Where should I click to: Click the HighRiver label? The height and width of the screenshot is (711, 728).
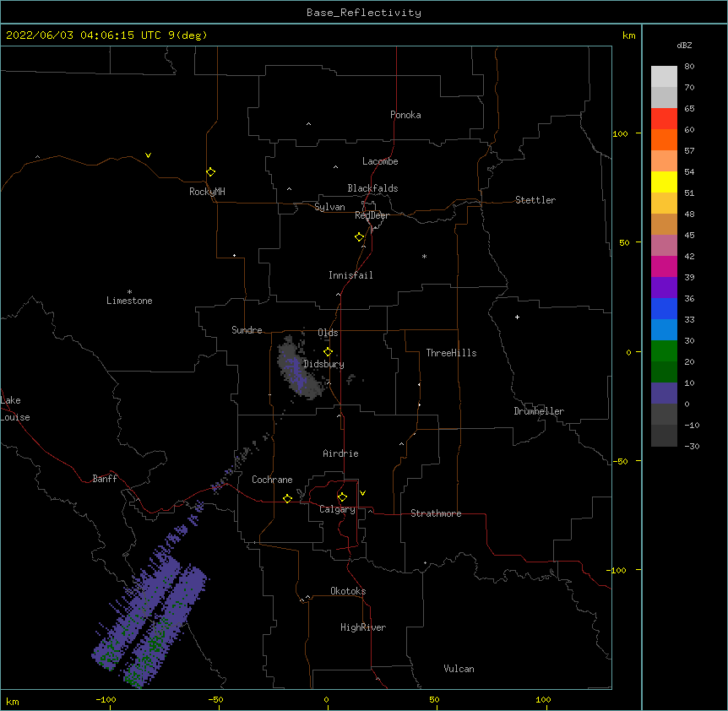coord(363,627)
